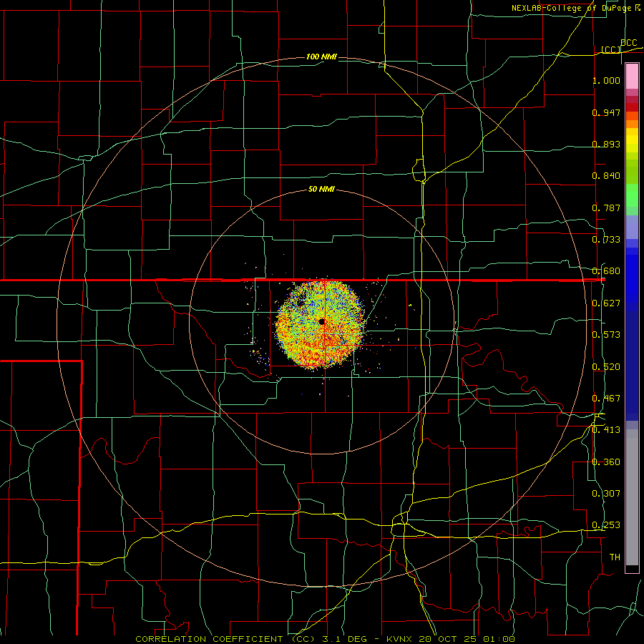Click the KVNX station ID in the caption

pos(401,639)
